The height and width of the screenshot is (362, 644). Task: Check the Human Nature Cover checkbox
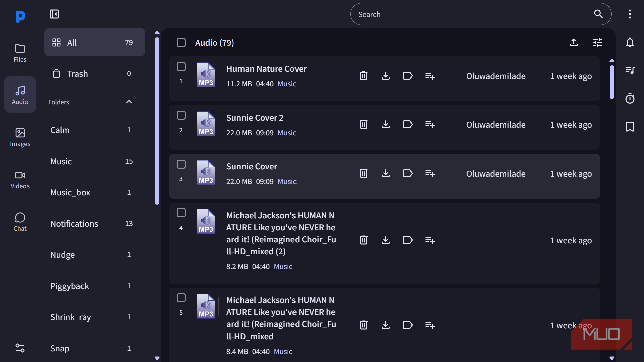coord(181,67)
